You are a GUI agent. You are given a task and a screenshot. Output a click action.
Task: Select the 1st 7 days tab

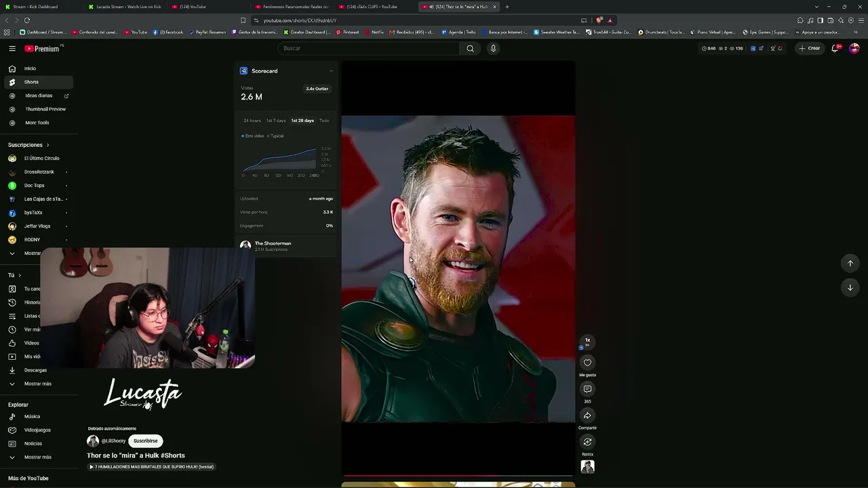[x=276, y=121]
